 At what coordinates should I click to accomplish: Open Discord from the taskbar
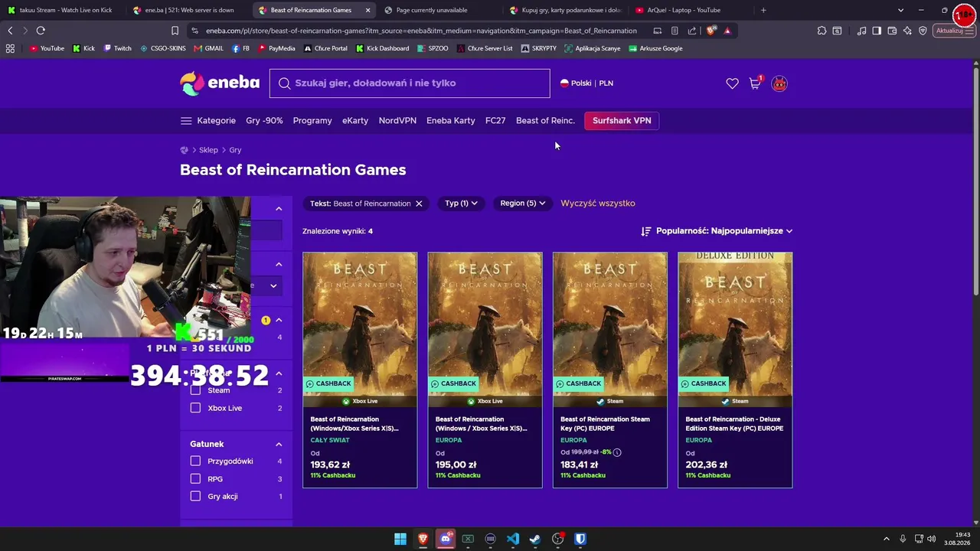[446, 539]
